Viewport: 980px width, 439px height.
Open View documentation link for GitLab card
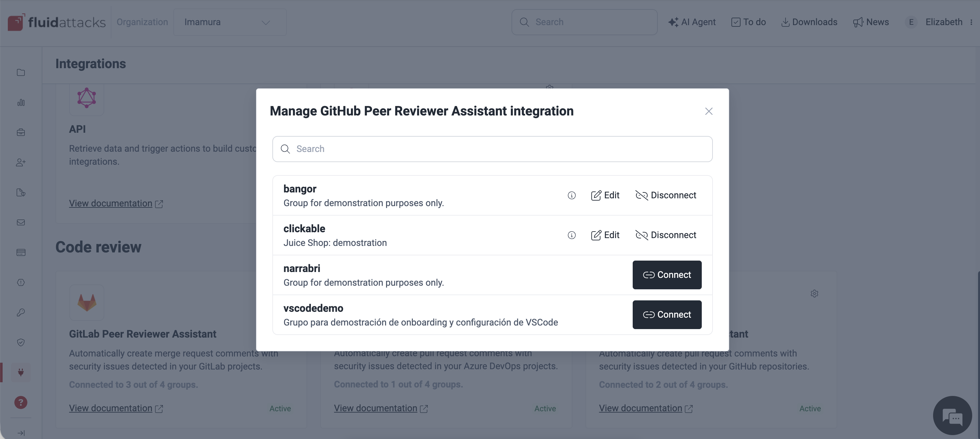[116, 408]
